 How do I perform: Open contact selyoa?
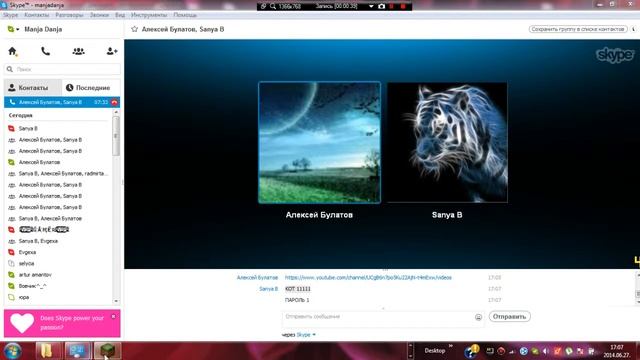point(27,264)
